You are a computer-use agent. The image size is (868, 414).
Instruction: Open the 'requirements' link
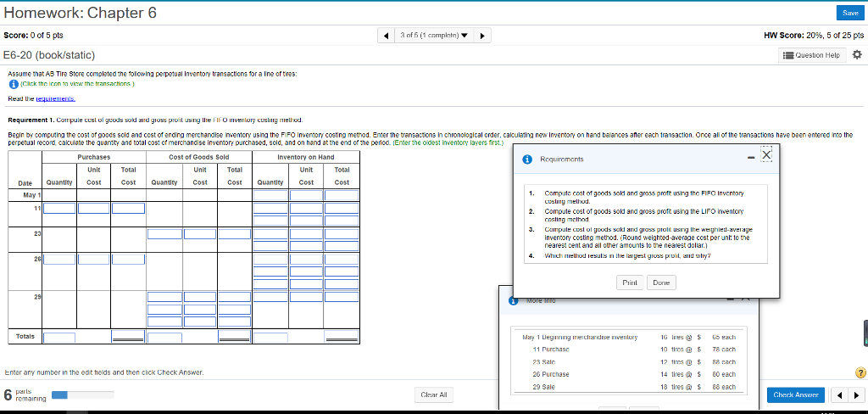click(x=56, y=98)
